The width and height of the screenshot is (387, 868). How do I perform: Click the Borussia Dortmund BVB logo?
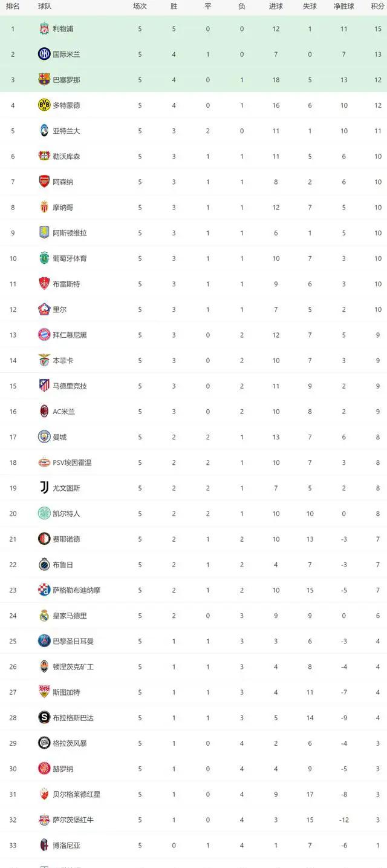pyautogui.click(x=44, y=105)
